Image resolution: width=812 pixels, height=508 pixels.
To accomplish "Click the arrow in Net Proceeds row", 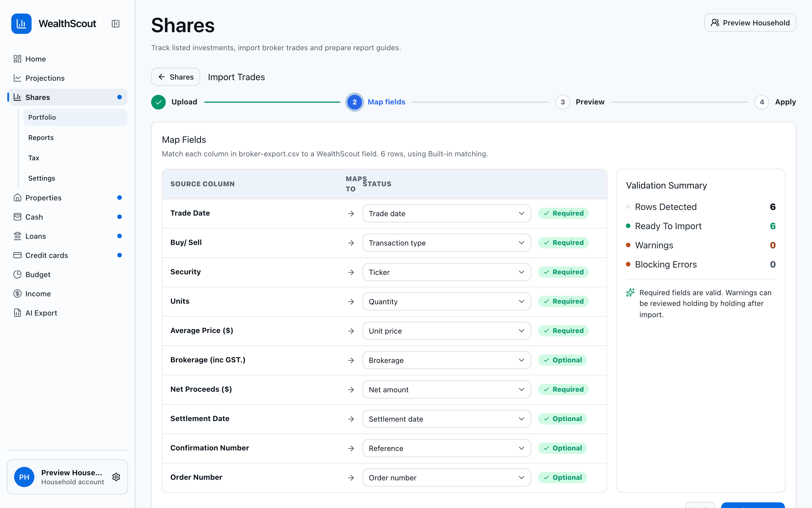I will pos(351,390).
